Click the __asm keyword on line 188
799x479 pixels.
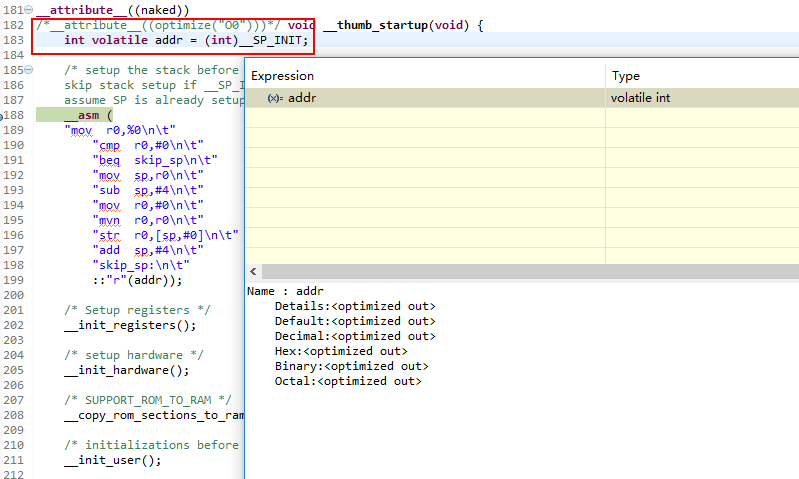(x=82, y=115)
